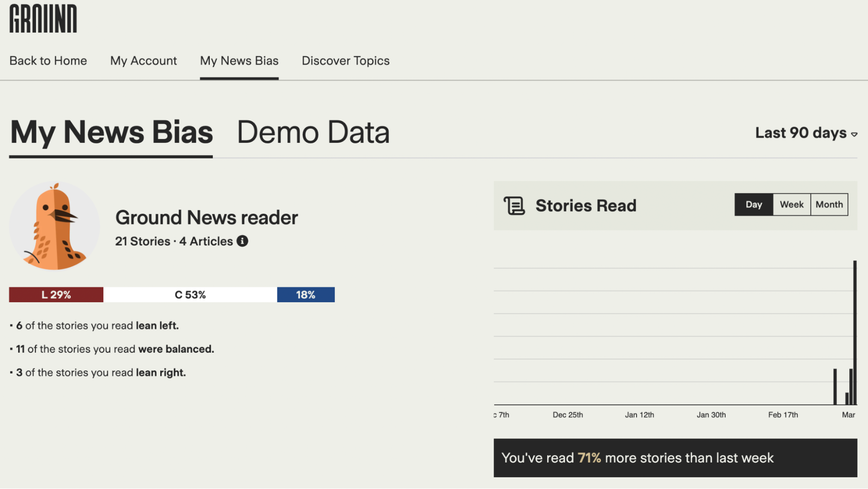Click the Jan 30th axis label
868x489 pixels.
pos(711,415)
